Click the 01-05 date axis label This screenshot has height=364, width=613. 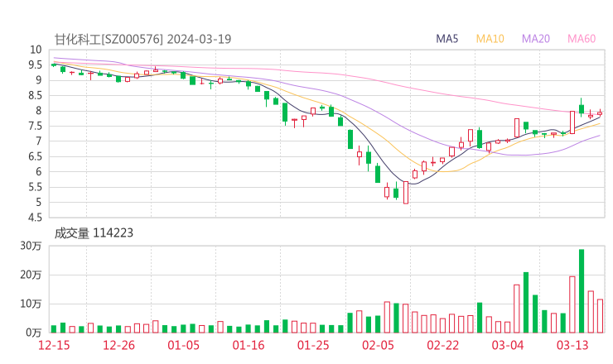point(183,345)
